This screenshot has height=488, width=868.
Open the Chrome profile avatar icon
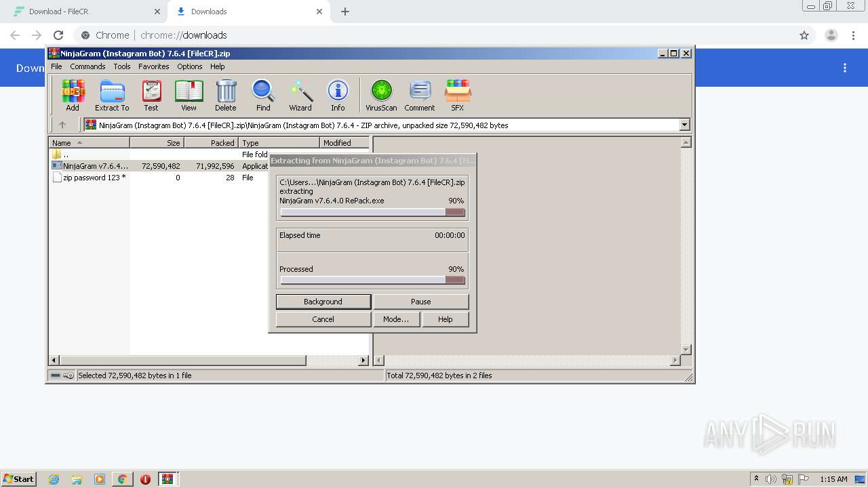[x=831, y=35]
